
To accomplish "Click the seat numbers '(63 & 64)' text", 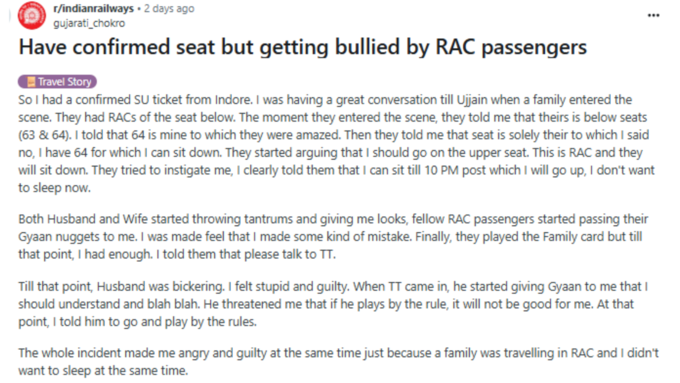I will 45,135.
